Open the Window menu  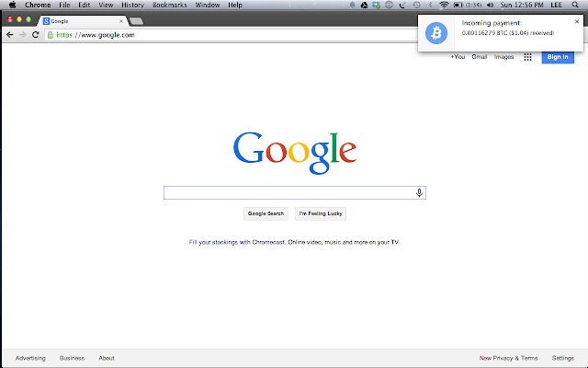[x=208, y=5]
